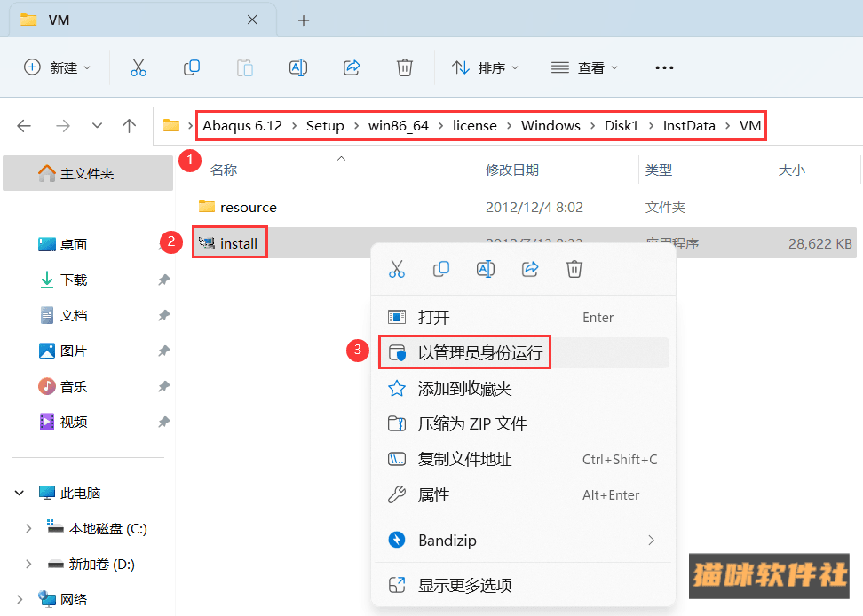Go up one folder level arrow

[130, 126]
